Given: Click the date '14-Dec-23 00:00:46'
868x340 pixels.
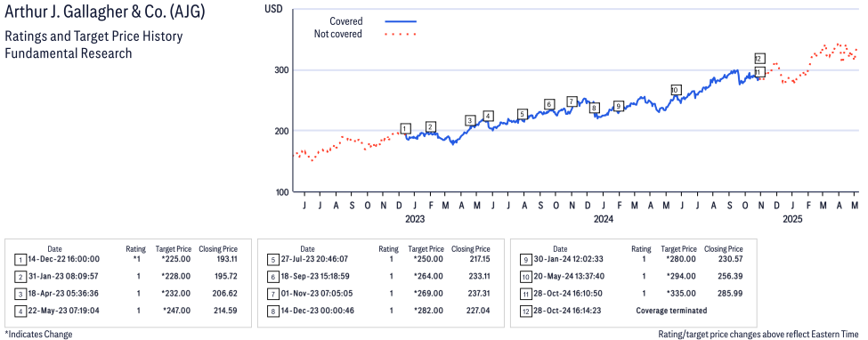Looking at the screenshot, I should pos(317,311).
